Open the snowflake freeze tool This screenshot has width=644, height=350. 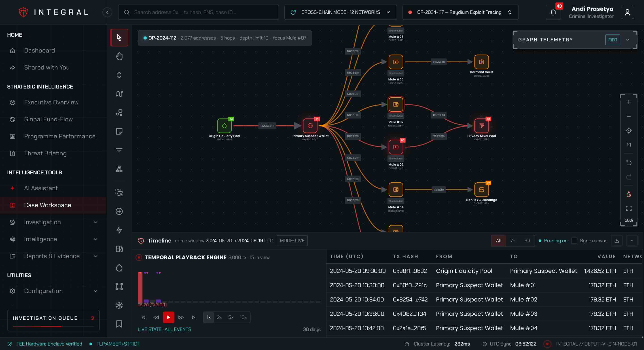point(119,305)
